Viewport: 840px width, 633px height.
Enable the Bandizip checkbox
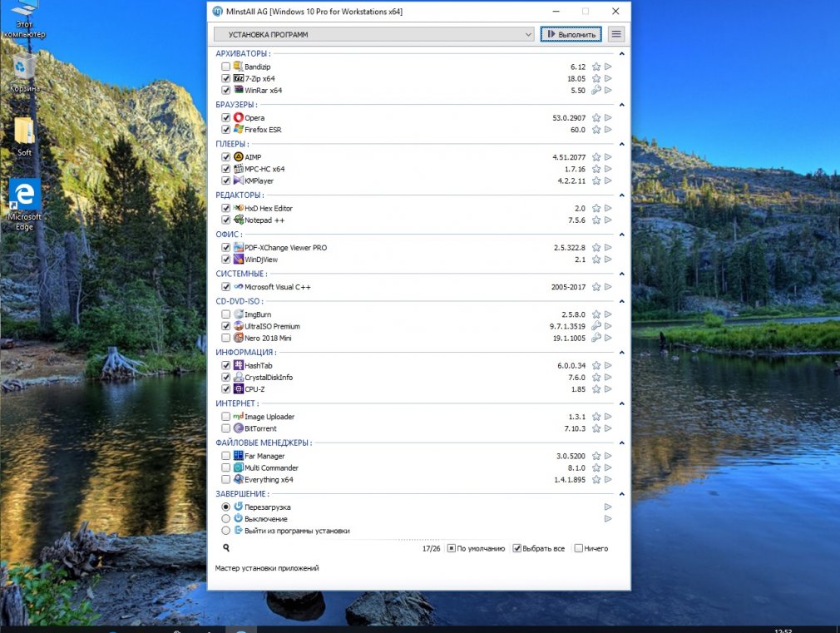pos(225,67)
